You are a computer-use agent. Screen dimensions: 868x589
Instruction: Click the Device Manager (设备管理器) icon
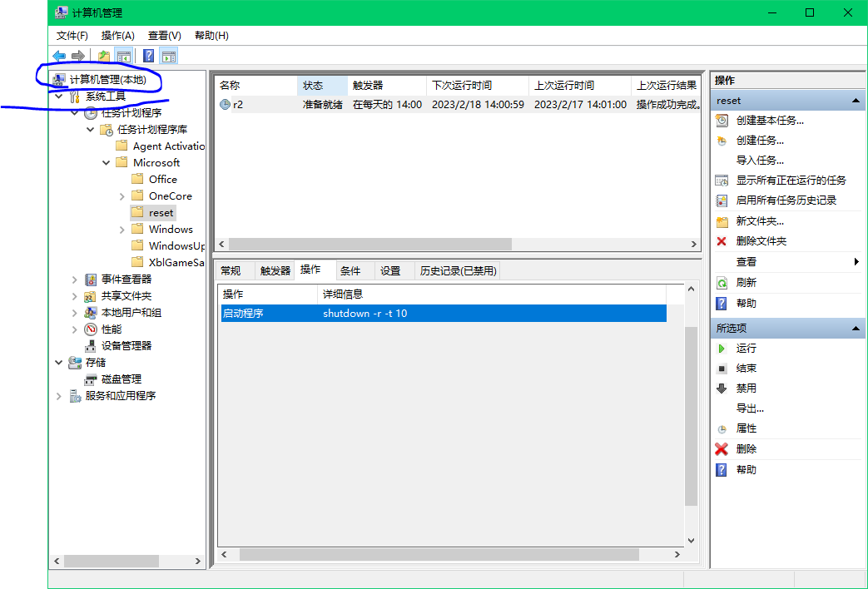(x=90, y=346)
